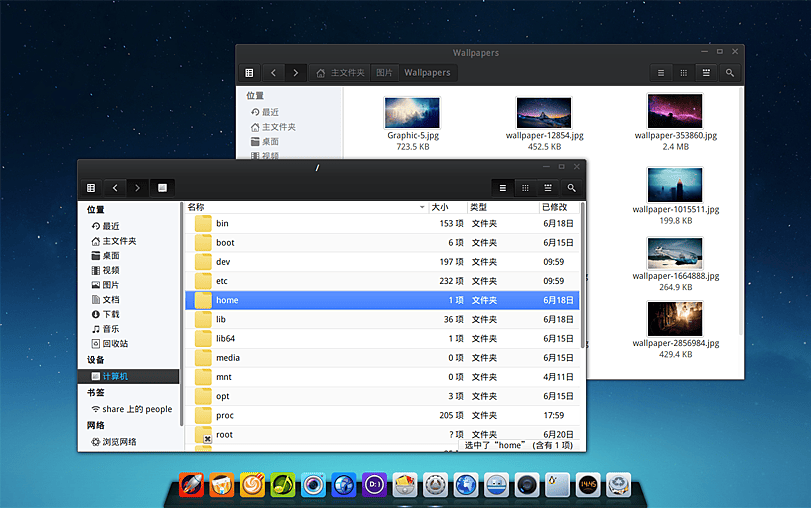The image size is (811, 508).
Task: Click the sort arrow in the 名称 column header
Action: [422, 207]
